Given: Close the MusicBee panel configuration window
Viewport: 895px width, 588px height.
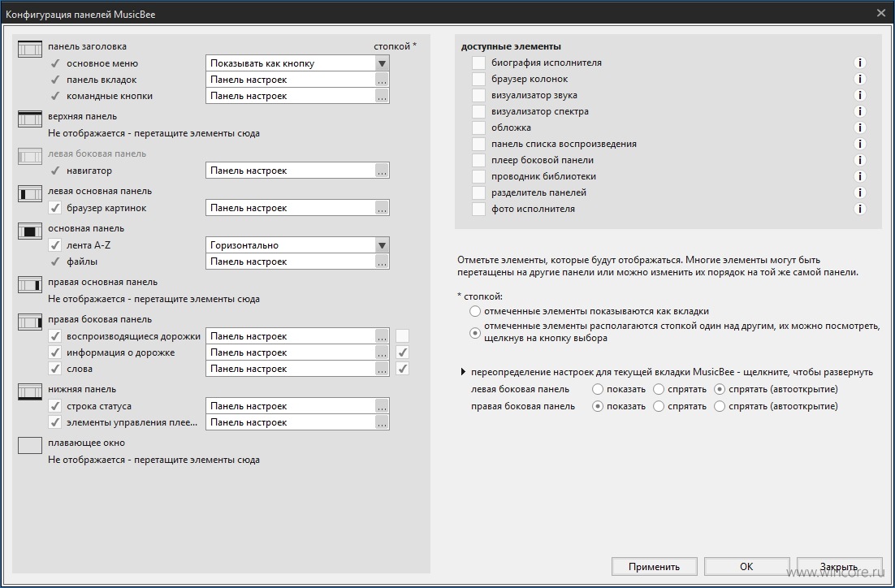Looking at the screenshot, I should [881, 13].
